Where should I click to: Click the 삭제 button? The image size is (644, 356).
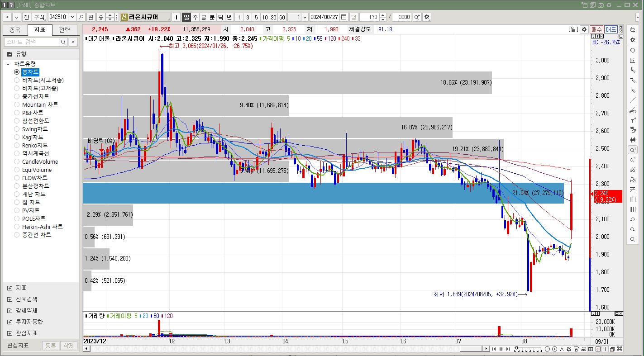pos(69,346)
